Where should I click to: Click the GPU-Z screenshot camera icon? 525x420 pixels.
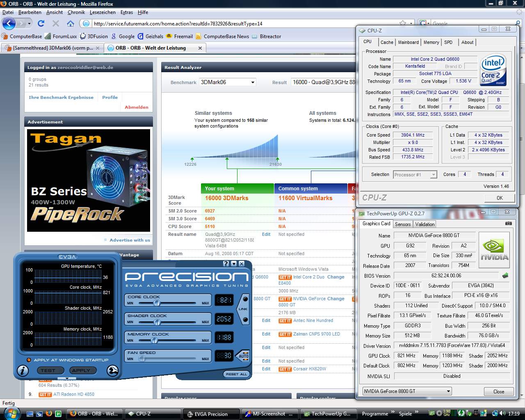(x=508, y=224)
